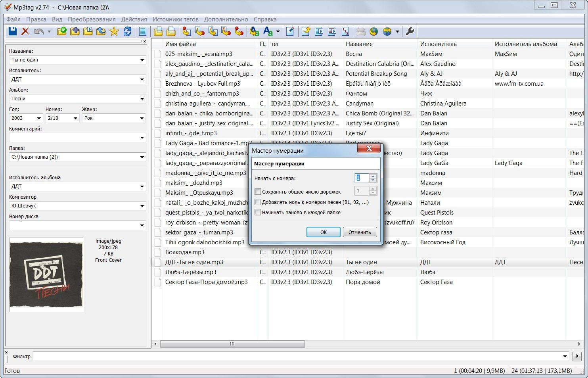
Task: Open the Преобразования menu
Action: point(92,19)
